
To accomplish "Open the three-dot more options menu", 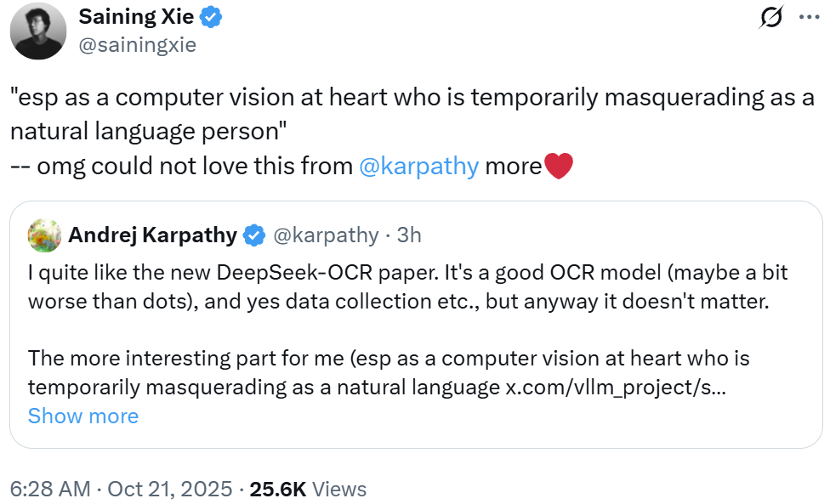I will point(806,18).
